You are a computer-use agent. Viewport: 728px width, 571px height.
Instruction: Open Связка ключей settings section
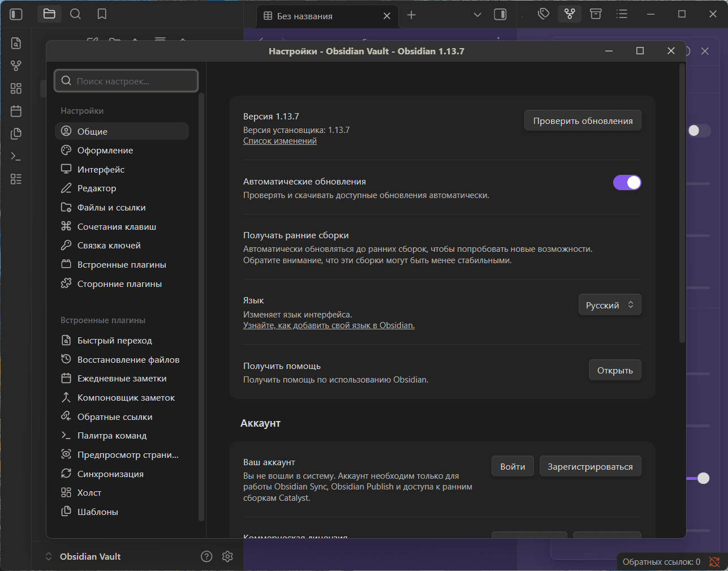[122, 246]
